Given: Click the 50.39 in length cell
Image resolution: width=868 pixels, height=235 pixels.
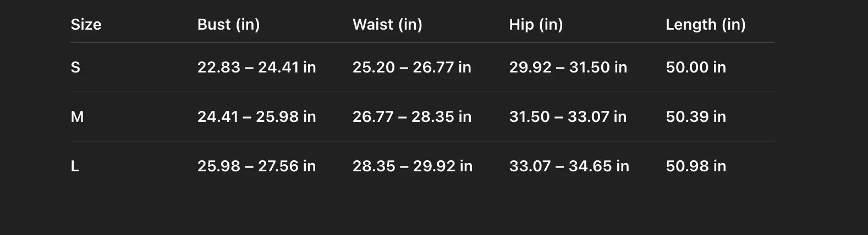Looking at the screenshot, I should point(695,117).
